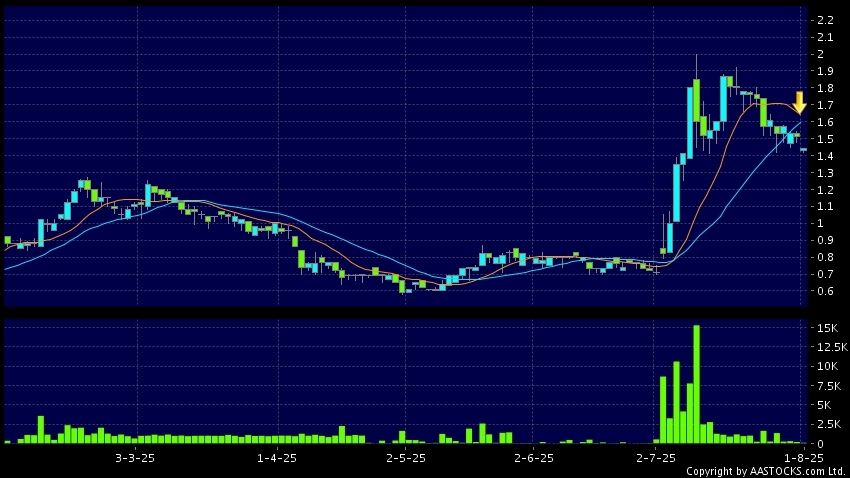Click the 10K volume axis label
This screenshot has height=478, width=850.
[x=827, y=366]
